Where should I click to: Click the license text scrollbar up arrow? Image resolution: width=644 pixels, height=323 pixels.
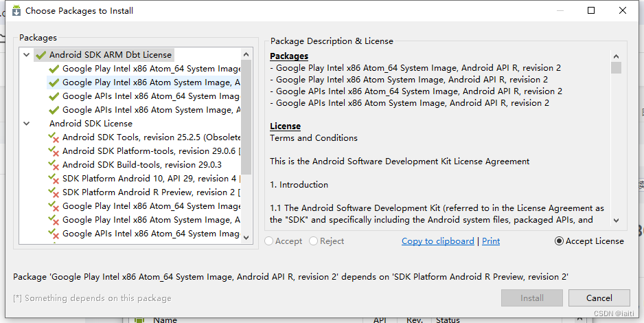click(616, 56)
